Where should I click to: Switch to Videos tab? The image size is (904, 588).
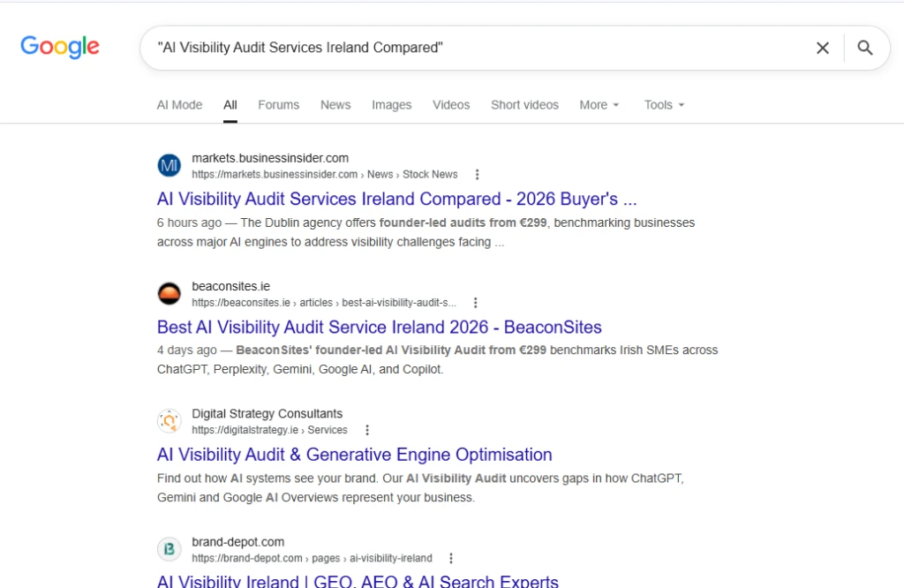click(x=451, y=105)
